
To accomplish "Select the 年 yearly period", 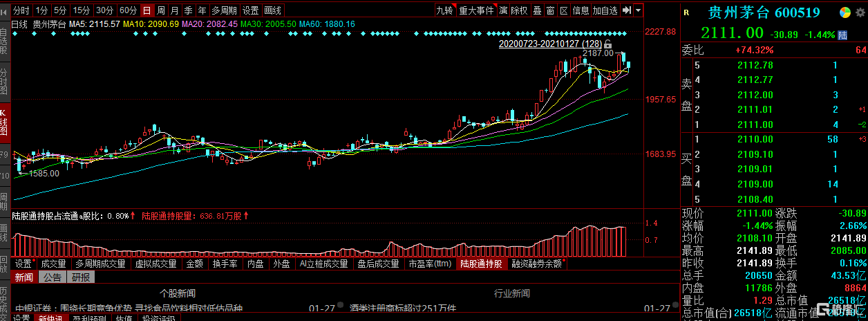I will click(x=202, y=10).
